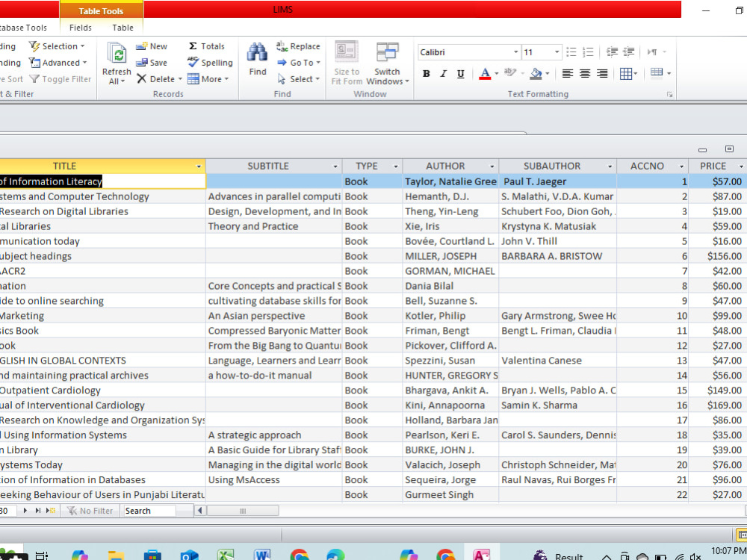Go to next record arrow
747x560 pixels.
pos(25,511)
